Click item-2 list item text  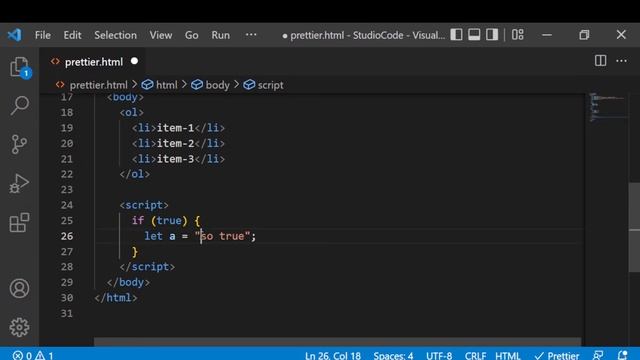coord(175,143)
